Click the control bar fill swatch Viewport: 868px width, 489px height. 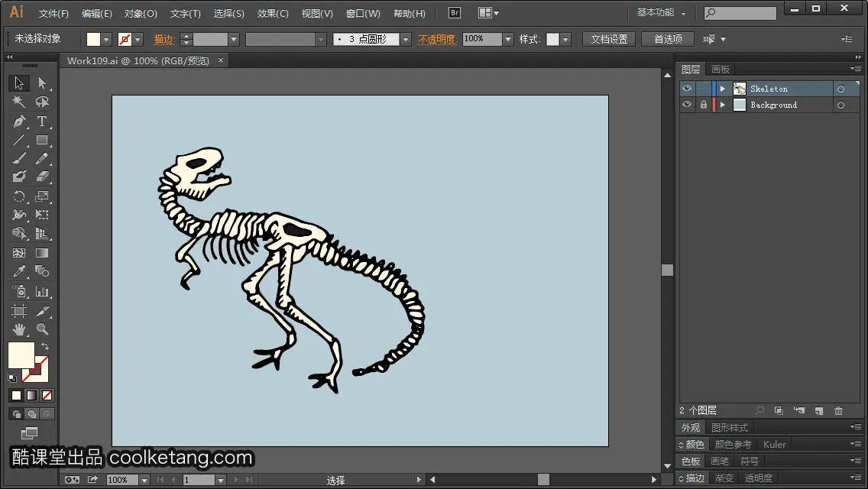pos(93,39)
